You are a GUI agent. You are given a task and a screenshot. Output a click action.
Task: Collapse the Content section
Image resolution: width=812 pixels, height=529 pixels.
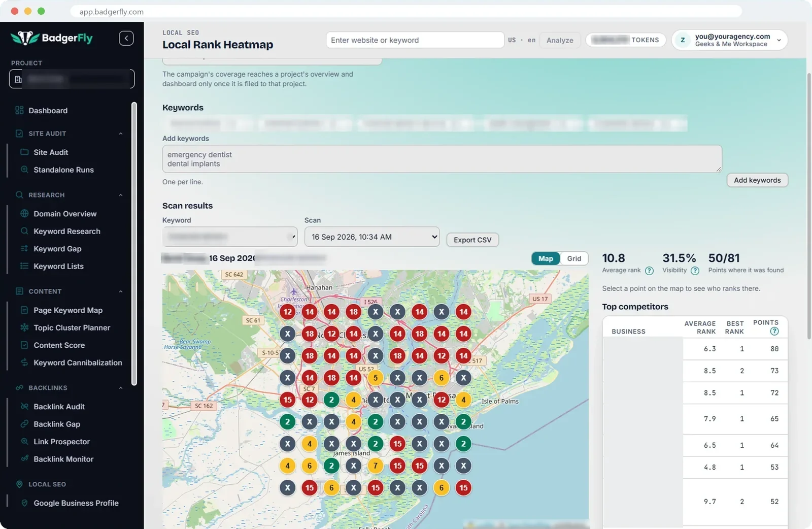[x=121, y=291]
